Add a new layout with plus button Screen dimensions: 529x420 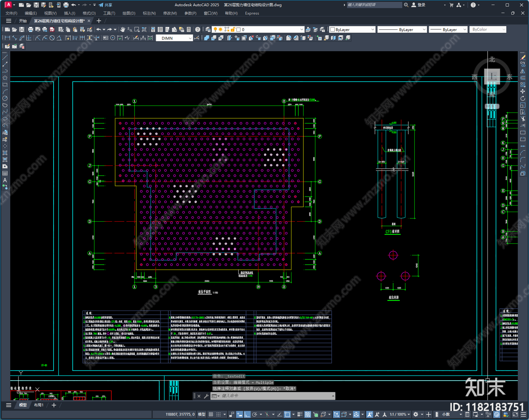[x=54, y=405]
